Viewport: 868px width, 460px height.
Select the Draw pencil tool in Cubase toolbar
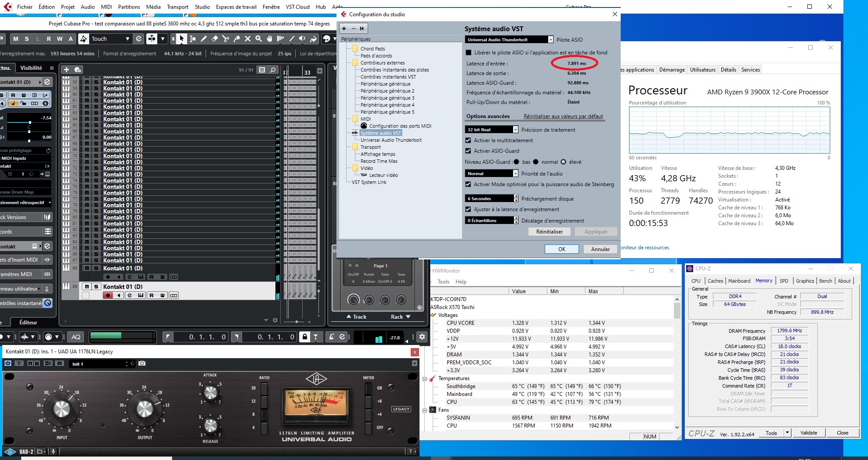pyautogui.click(x=204, y=39)
